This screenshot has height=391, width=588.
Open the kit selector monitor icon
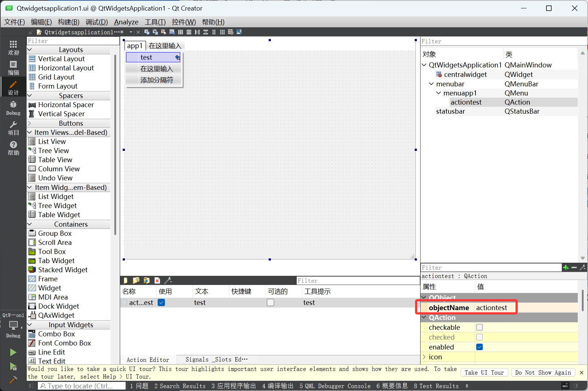(13, 325)
